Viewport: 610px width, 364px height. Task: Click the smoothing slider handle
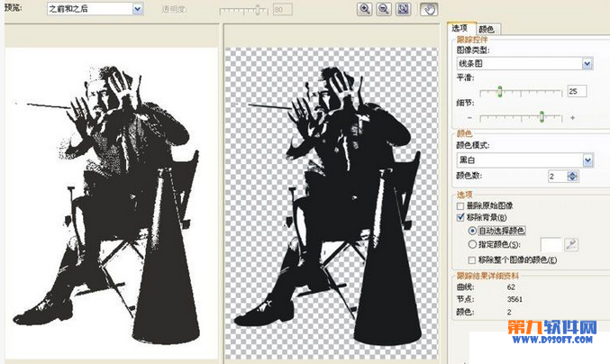500,92
